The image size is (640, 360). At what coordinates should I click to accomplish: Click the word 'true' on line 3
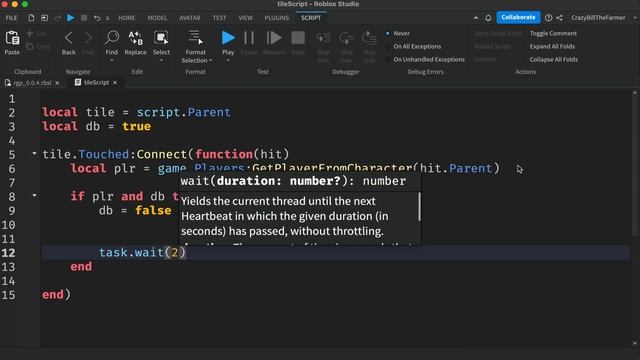click(136, 126)
